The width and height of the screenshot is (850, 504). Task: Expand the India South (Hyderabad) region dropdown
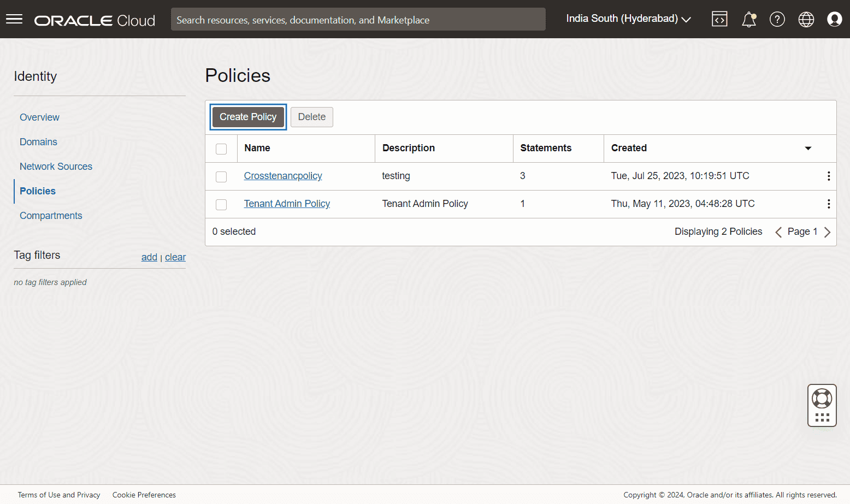click(628, 19)
